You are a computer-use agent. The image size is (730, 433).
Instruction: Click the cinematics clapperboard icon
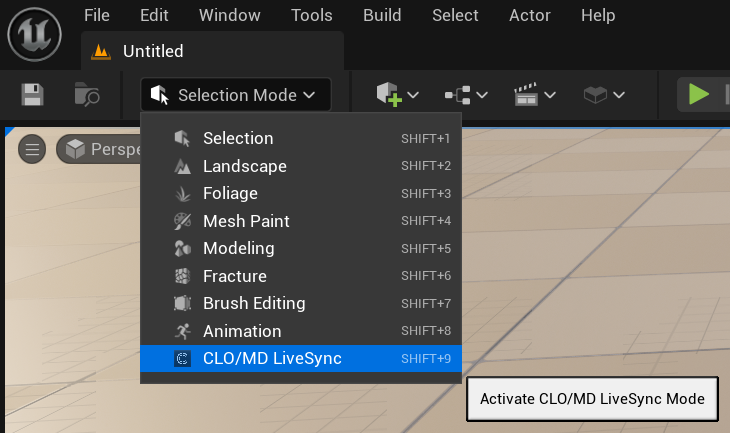(x=526, y=95)
